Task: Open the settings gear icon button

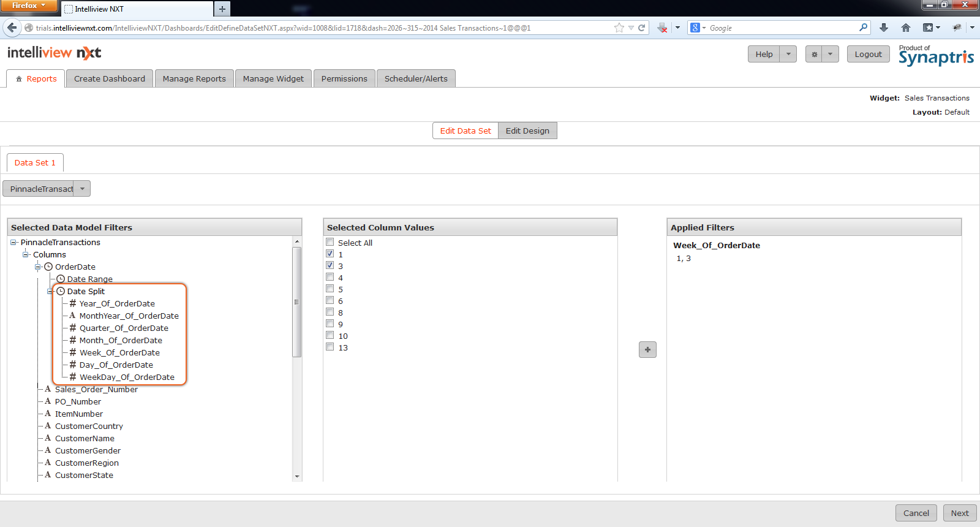Action: pos(814,54)
